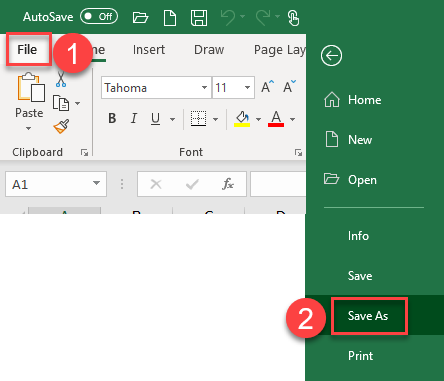Click the Touch/Mouse mode hand icon
Viewport: 444px width, 381px height.
click(293, 18)
